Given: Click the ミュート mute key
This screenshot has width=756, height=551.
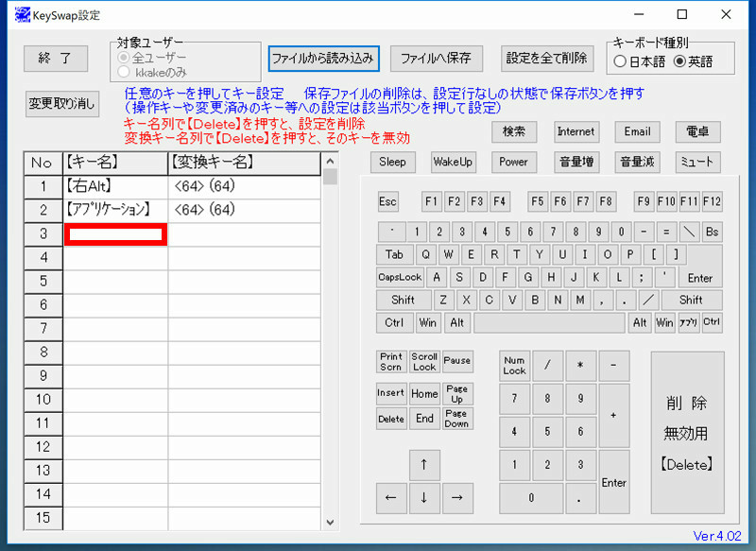Looking at the screenshot, I should tap(698, 162).
